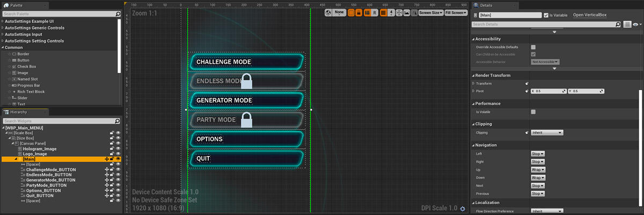This screenshot has height=215, width=644.
Task: Open the Screen Size dropdown
Action: tap(431, 12)
